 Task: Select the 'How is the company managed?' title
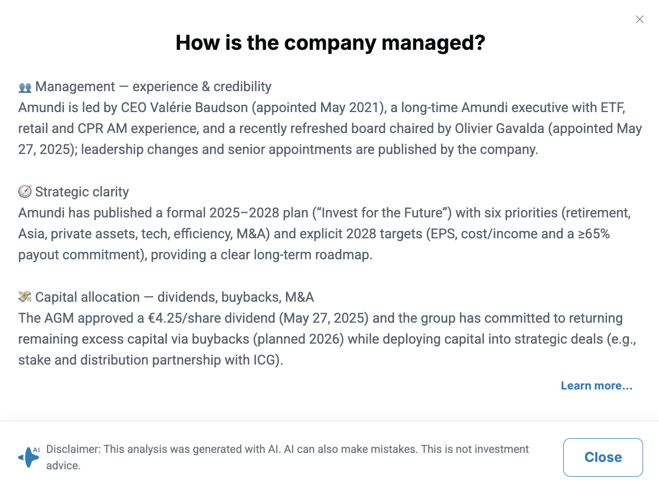click(330, 42)
